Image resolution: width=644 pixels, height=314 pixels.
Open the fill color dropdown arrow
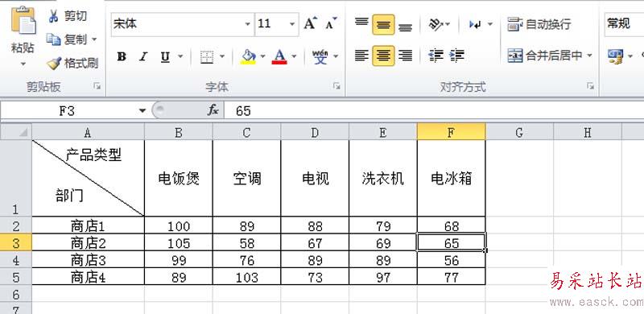tap(263, 56)
